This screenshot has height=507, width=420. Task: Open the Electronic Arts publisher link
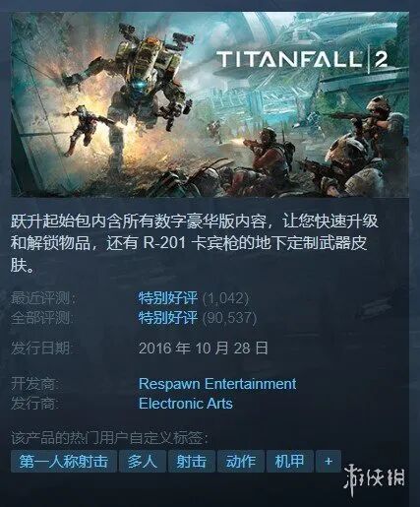point(186,404)
